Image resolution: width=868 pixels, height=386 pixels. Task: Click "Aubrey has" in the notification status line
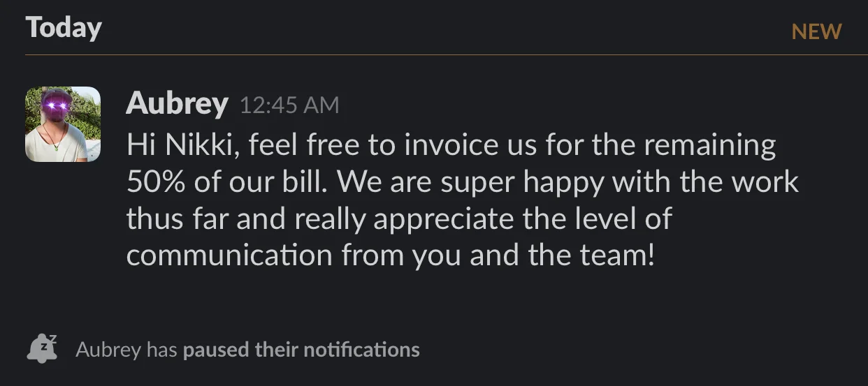tap(126, 349)
